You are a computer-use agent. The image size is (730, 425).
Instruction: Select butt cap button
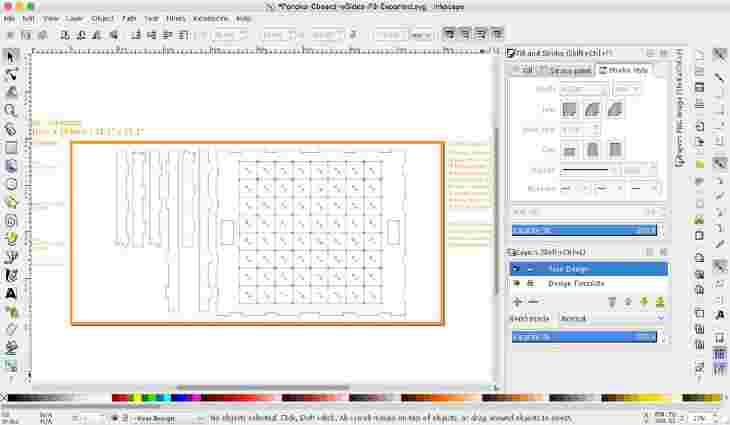click(569, 150)
